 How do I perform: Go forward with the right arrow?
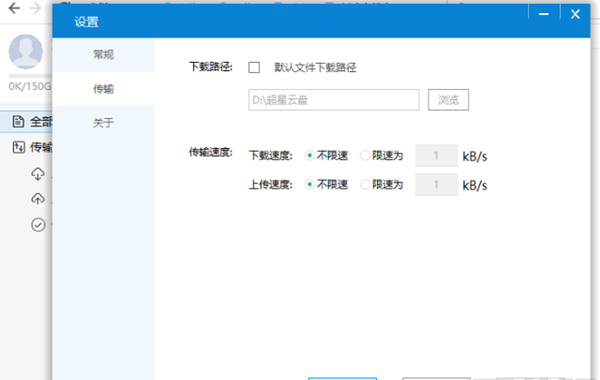tap(36, 8)
